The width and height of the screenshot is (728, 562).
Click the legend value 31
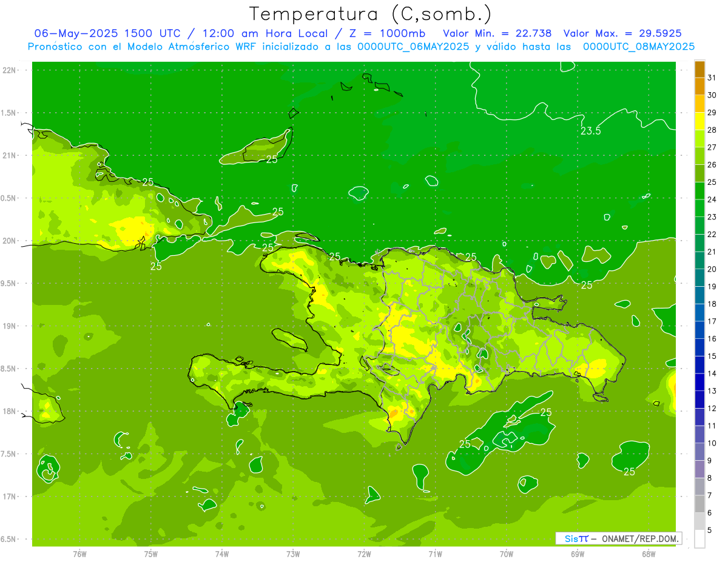712,78
